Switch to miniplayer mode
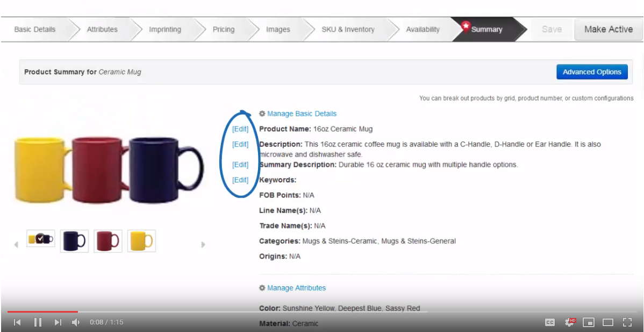Viewport: 644px width, 332px height. (589, 322)
